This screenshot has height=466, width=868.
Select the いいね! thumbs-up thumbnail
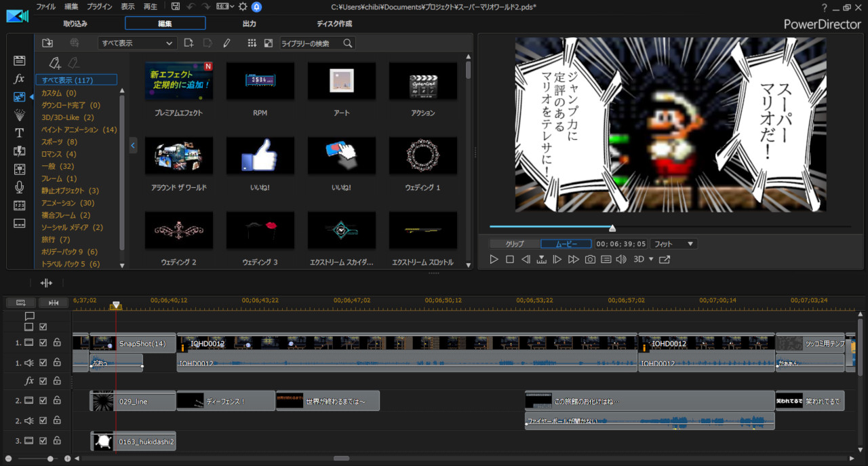point(260,155)
